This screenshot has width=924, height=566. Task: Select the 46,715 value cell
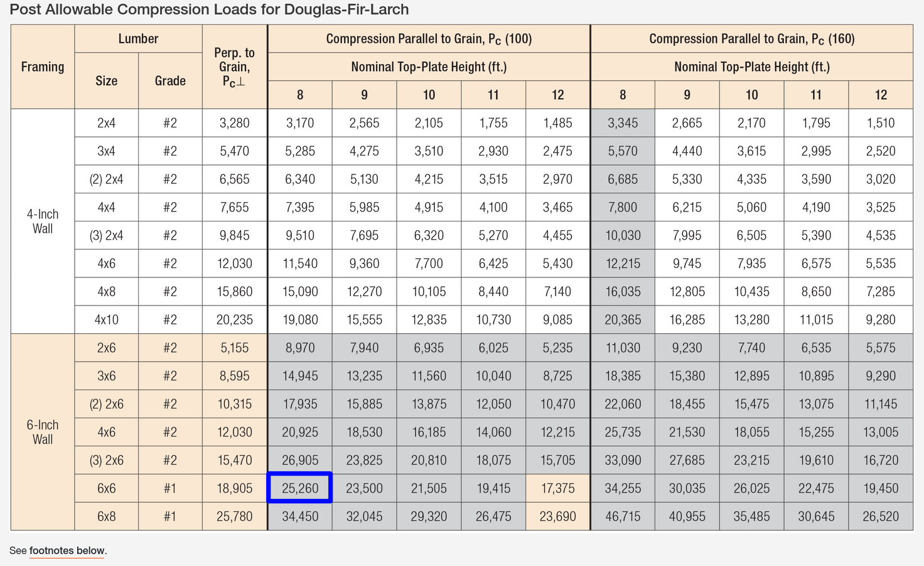click(623, 516)
